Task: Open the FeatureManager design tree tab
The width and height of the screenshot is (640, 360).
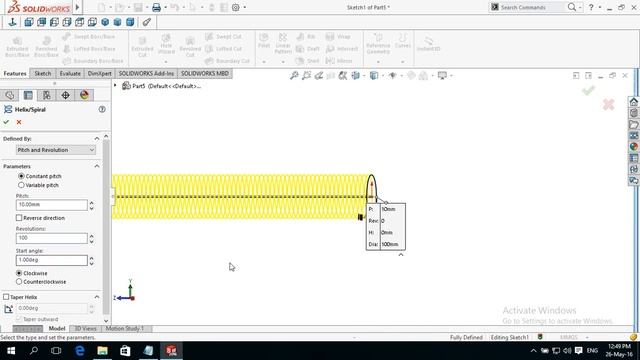Action: tap(9, 95)
